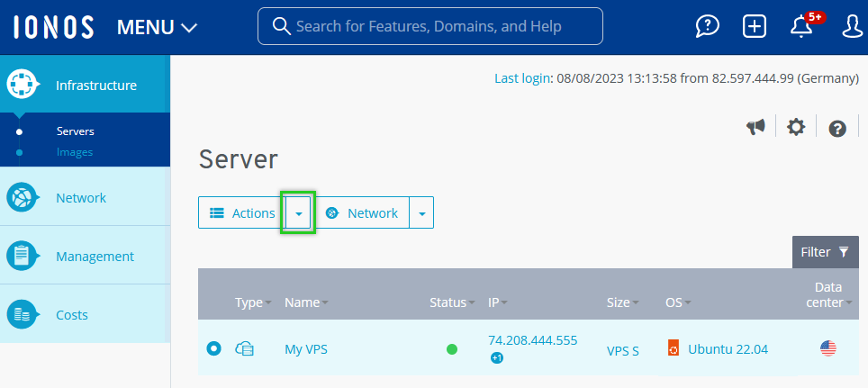Click the Last login link
Screen dimensions: 868x388
point(521,78)
